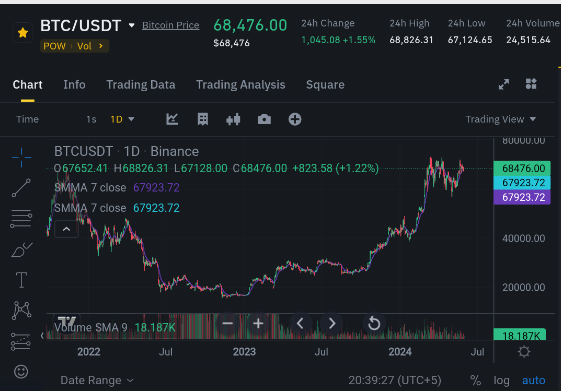Image resolution: width=561 pixels, height=391 pixels.
Task: Open the Trading View dropdown
Action: 501,119
